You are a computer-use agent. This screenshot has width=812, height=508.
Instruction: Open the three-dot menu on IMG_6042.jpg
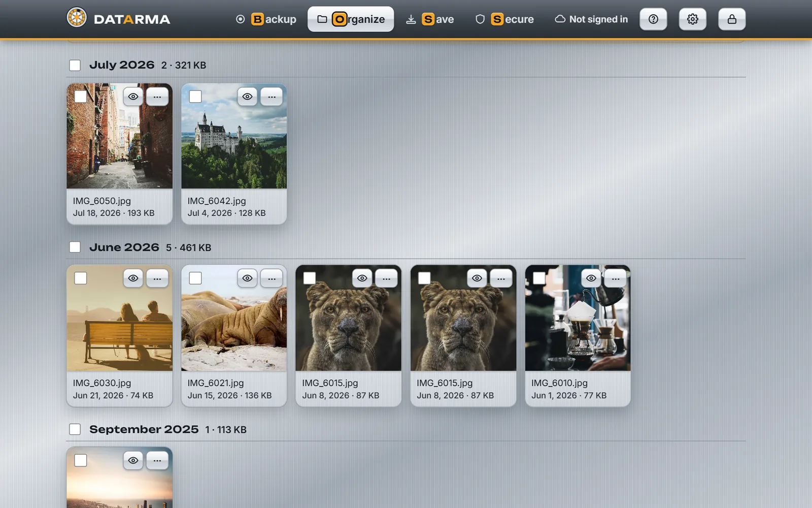coord(272,97)
